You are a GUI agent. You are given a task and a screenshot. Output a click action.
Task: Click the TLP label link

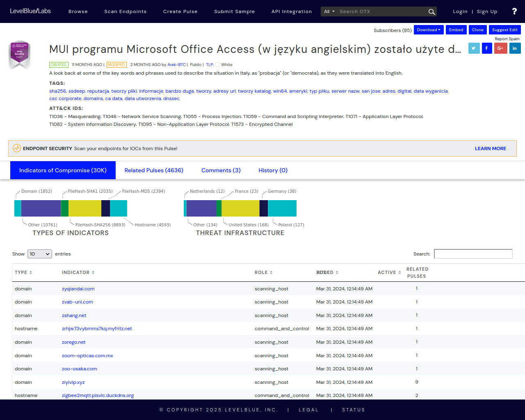[x=210, y=65]
